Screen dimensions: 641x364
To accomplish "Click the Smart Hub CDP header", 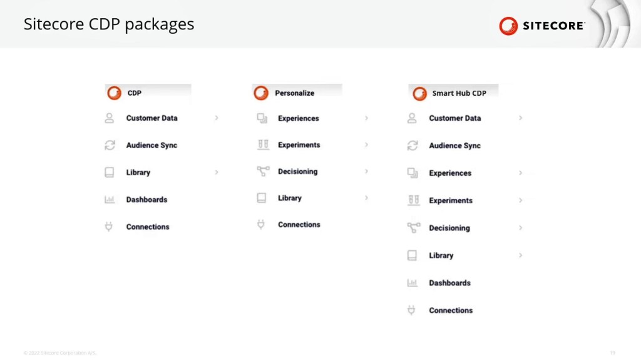I will coord(459,93).
